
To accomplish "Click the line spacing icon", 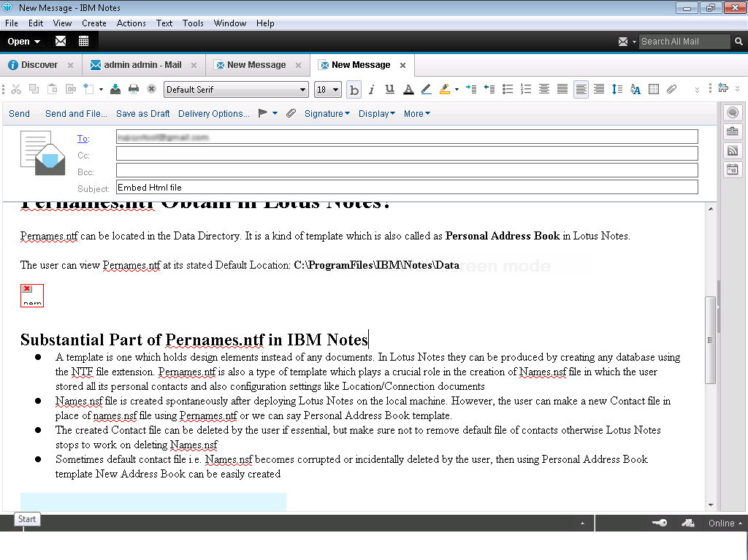I will coord(617,89).
